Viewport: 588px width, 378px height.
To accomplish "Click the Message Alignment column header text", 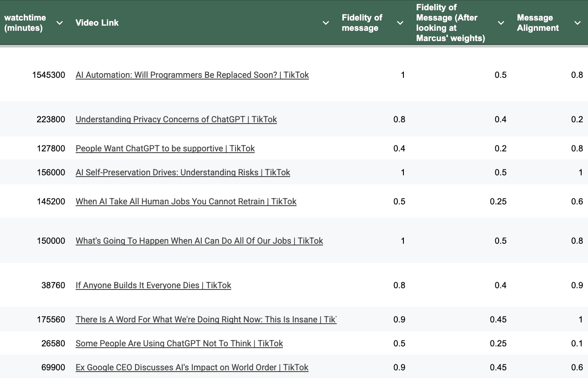I will tap(538, 23).
